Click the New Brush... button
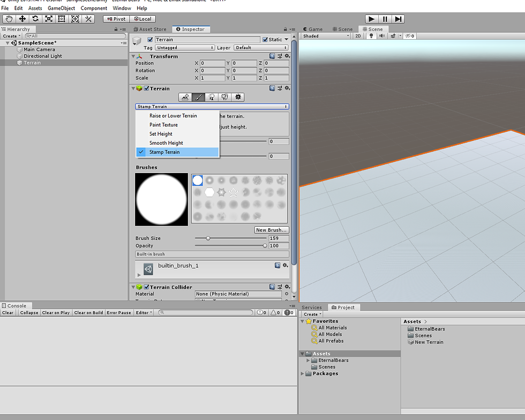525x420 pixels. pos(272,230)
